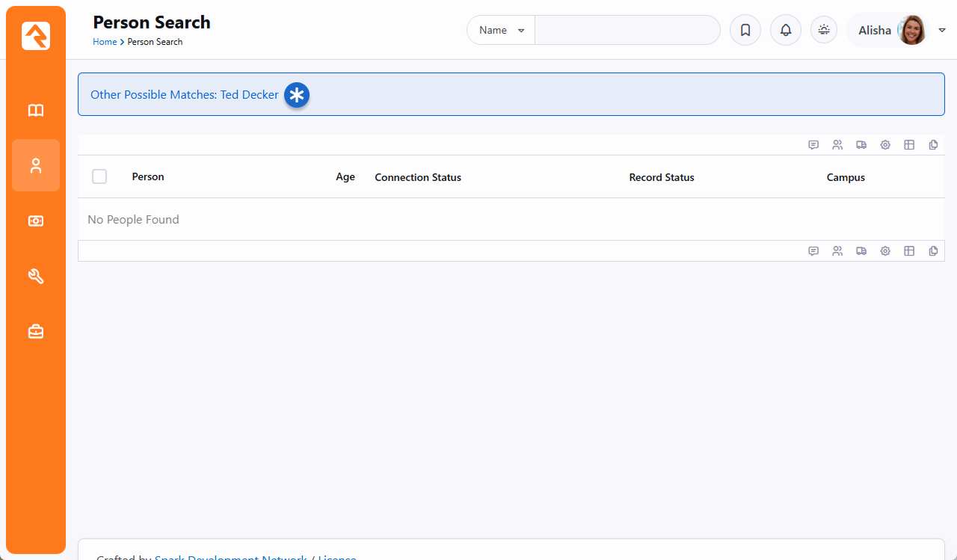
Task: Click the Rock logo in the sidebar
Action: coord(36,36)
